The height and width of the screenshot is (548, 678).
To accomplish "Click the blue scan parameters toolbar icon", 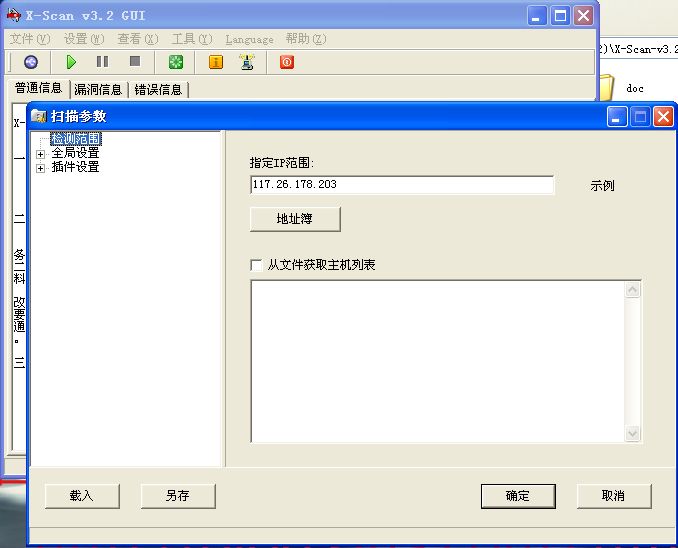I will pyautogui.click(x=31, y=62).
